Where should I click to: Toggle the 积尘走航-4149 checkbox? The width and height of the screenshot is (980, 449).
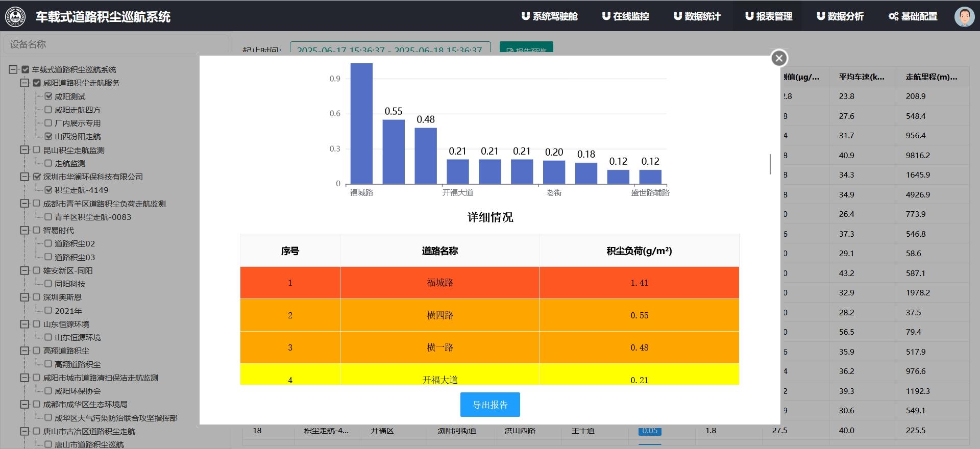coord(48,190)
